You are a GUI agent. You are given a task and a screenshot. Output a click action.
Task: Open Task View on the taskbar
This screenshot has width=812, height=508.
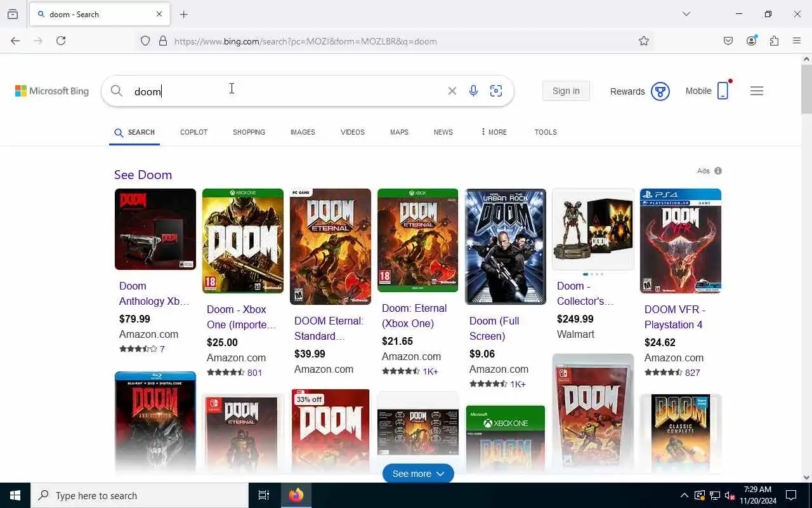tap(264, 495)
